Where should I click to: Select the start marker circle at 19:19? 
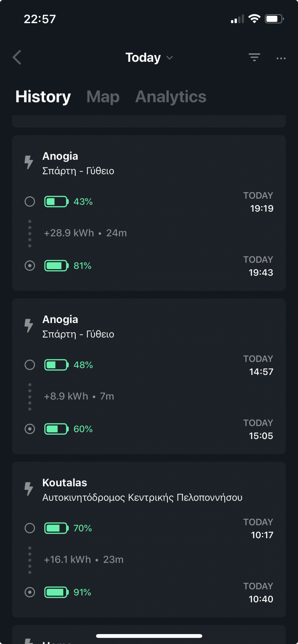30,201
